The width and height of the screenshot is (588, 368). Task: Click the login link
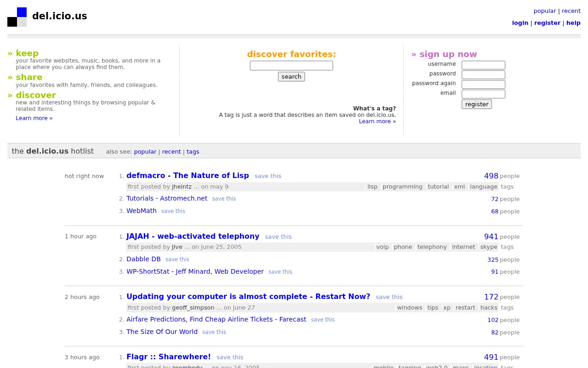520,23
